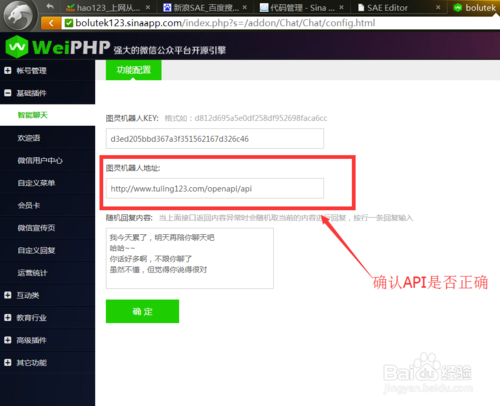Expand the 高级插件 sidebar section
500x406 pixels.
tap(47, 340)
